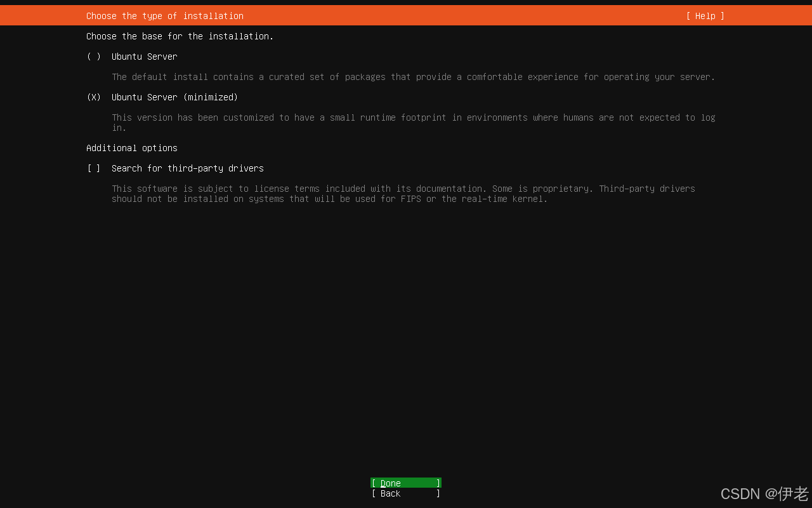The image size is (812, 508).
Task: Click the "Ubuntu Server" option label text
Action: [x=144, y=57]
